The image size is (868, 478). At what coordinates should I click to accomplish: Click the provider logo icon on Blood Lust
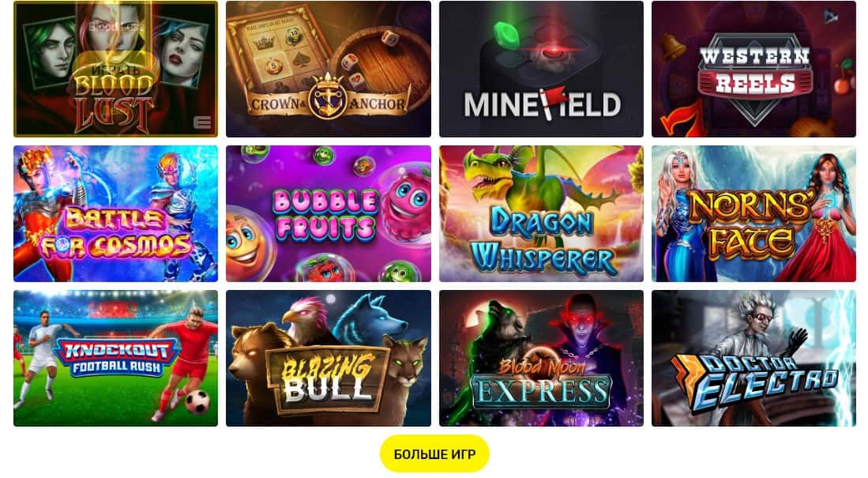(x=203, y=122)
